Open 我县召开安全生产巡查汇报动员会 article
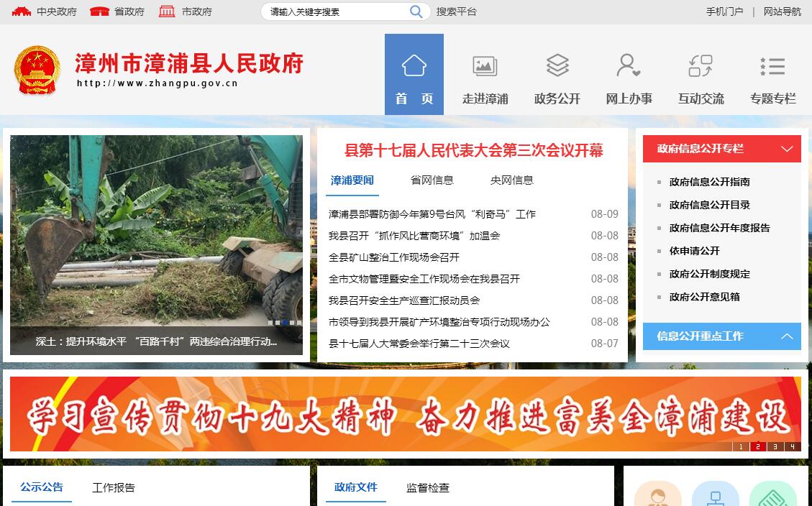 tap(404, 300)
